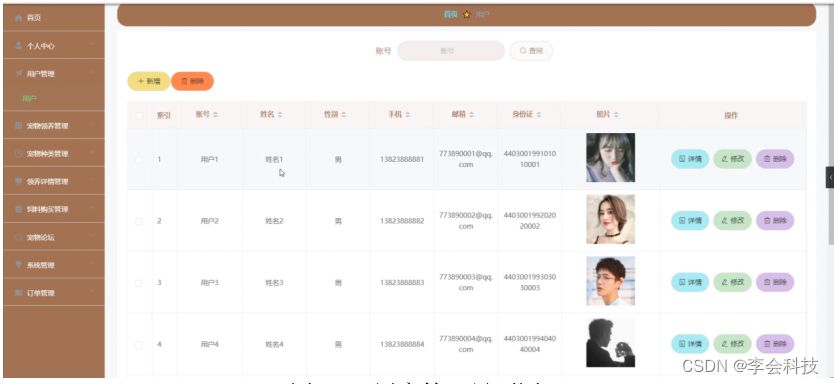
Task: Sort table by 姓名 column arrows
Action: point(280,115)
